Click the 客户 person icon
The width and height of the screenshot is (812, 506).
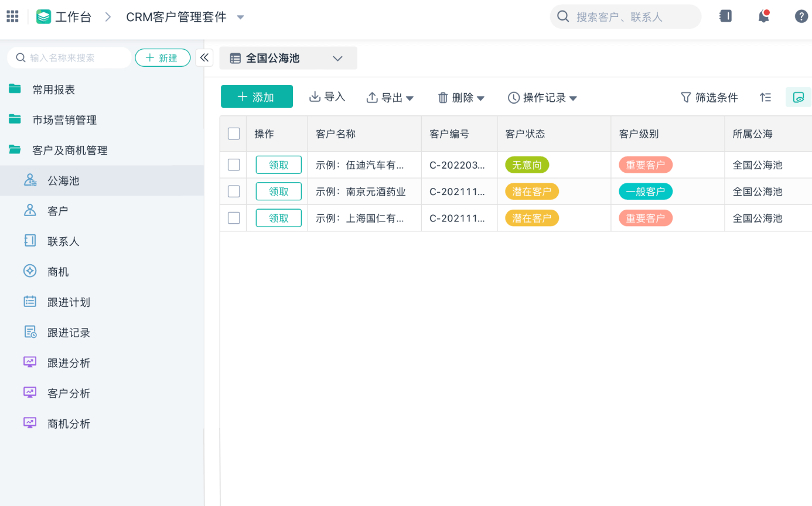[30, 210]
